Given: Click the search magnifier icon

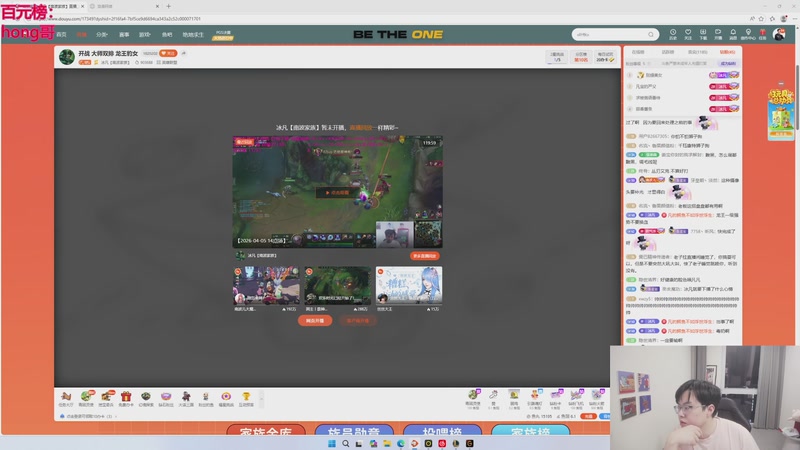Looking at the screenshot, I should [x=651, y=35].
